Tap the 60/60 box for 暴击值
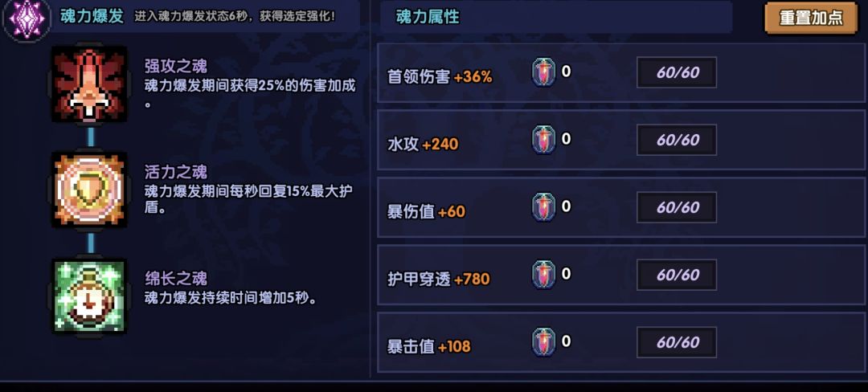This screenshot has width=868, height=392. point(677,343)
